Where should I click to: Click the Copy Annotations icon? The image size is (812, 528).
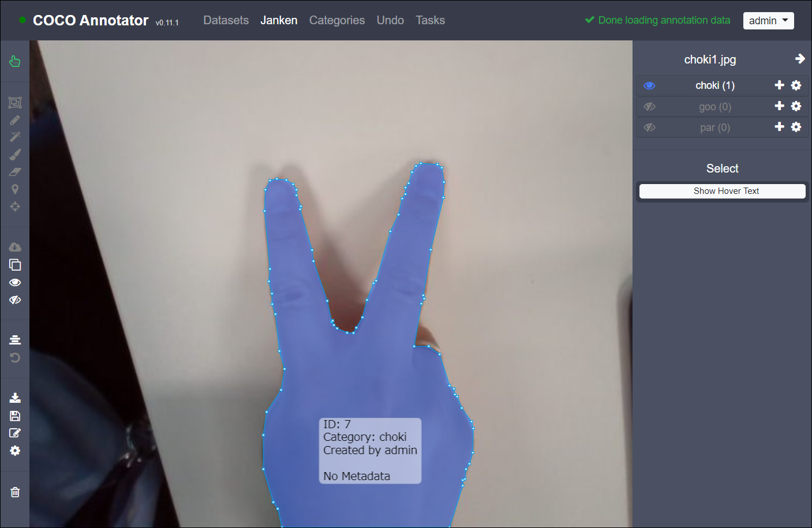(x=15, y=265)
